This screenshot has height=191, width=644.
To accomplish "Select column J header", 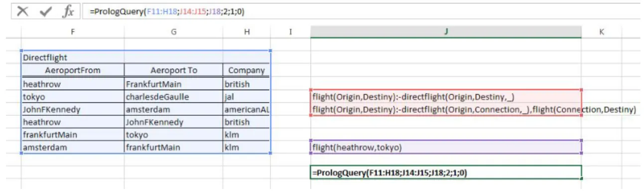I will (x=446, y=31).
